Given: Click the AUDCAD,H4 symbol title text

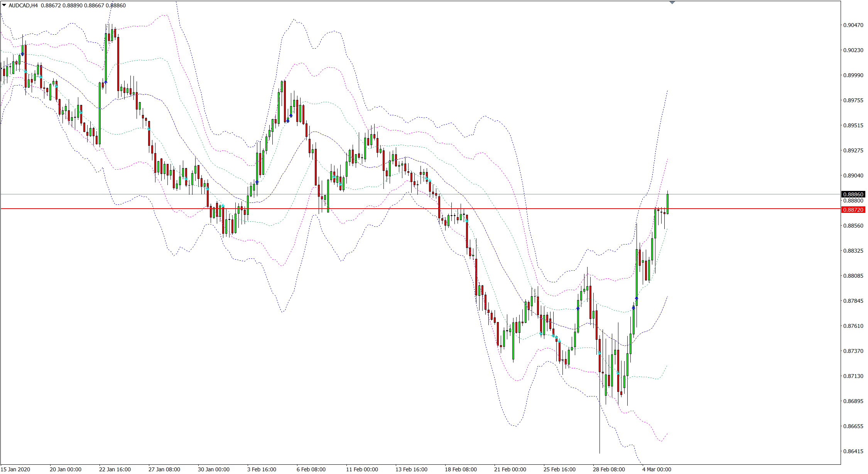Looking at the screenshot, I should (23, 5).
